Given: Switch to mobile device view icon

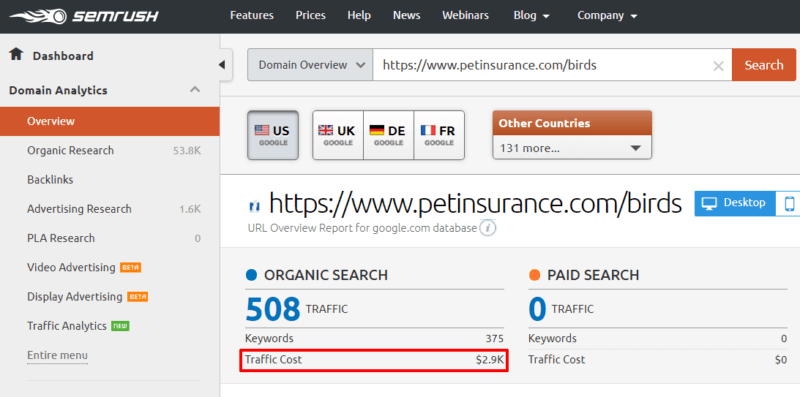Looking at the screenshot, I should [789, 204].
